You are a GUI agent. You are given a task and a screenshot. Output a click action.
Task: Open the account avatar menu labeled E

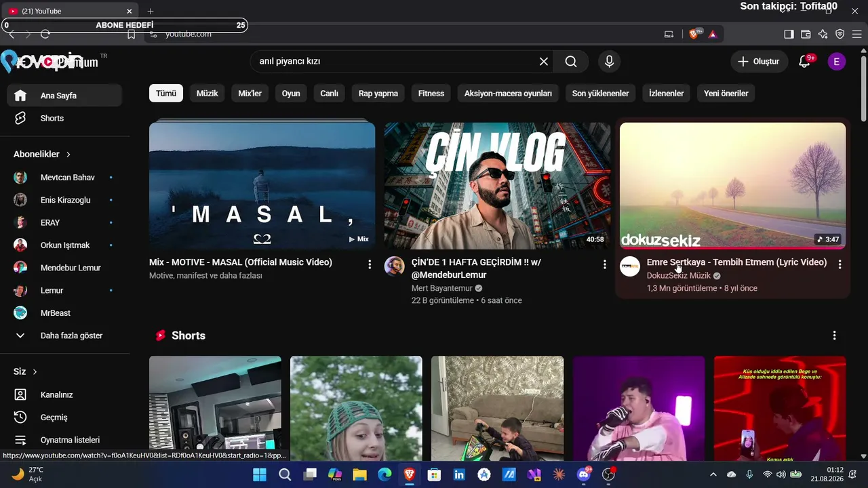(x=836, y=62)
